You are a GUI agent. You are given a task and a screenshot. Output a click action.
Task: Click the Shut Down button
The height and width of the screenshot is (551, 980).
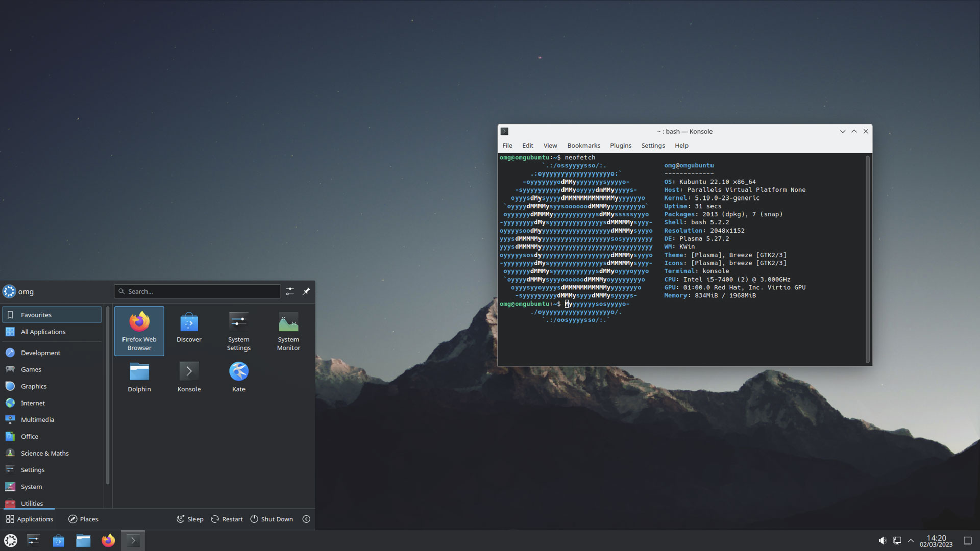272,519
